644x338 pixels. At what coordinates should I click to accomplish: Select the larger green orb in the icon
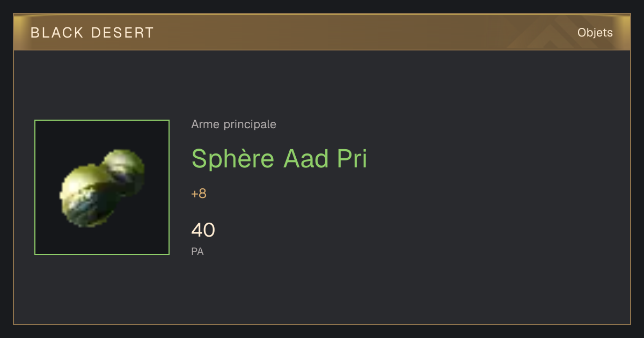click(x=89, y=195)
